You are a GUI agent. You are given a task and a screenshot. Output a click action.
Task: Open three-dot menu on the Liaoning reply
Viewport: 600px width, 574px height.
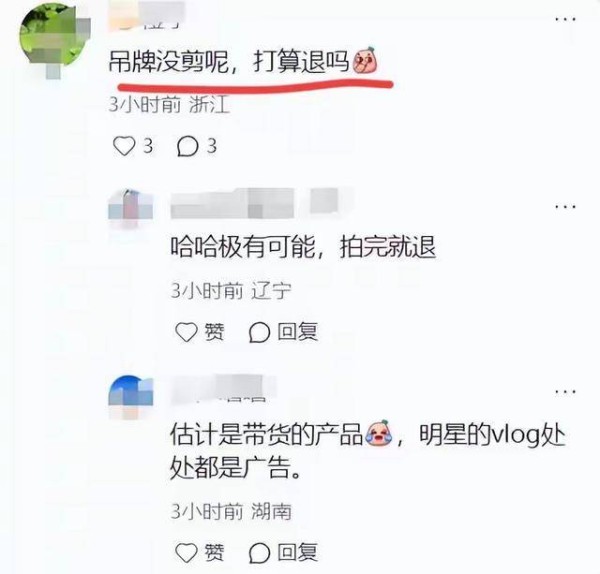566,207
